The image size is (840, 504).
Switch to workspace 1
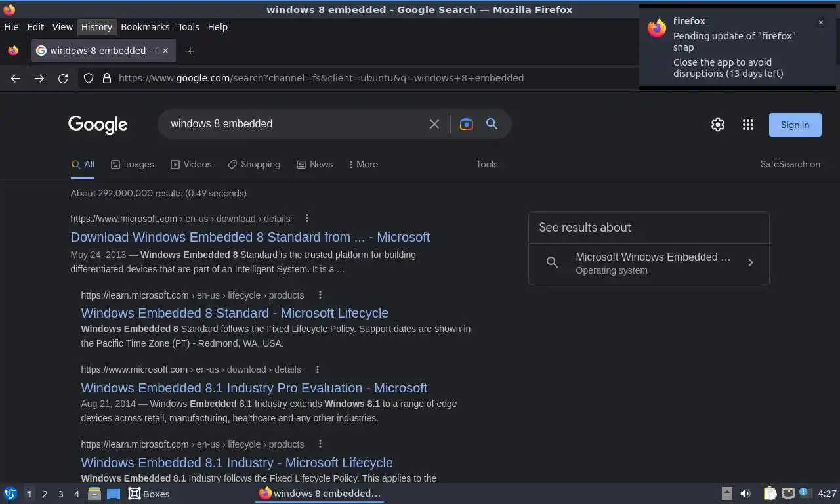29,494
